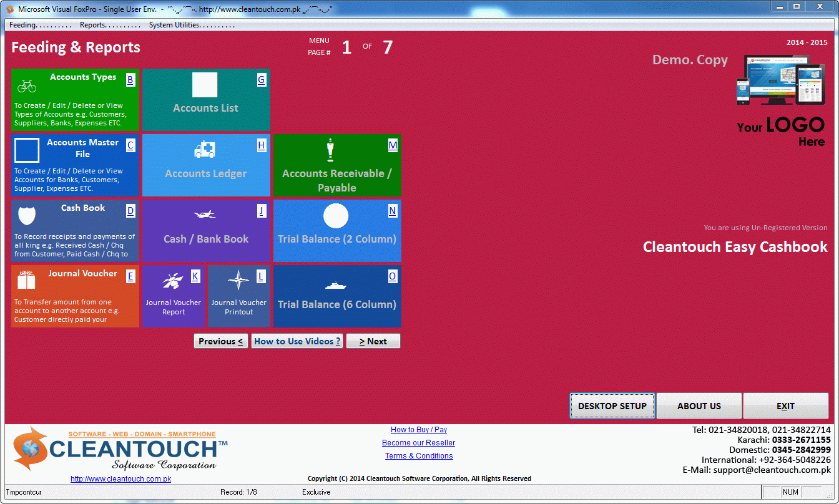Go to the Next menu page
The width and height of the screenshot is (839, 504).
373,341
